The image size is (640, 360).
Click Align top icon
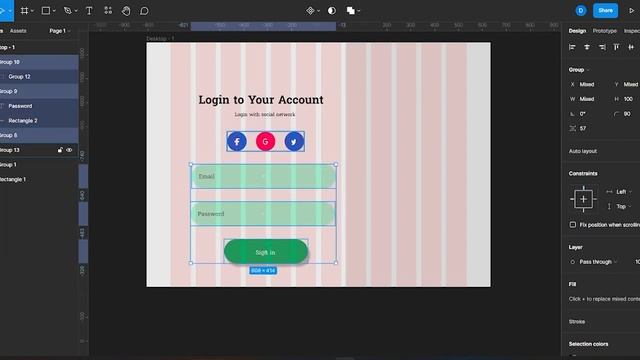click(x=616, y=47)
